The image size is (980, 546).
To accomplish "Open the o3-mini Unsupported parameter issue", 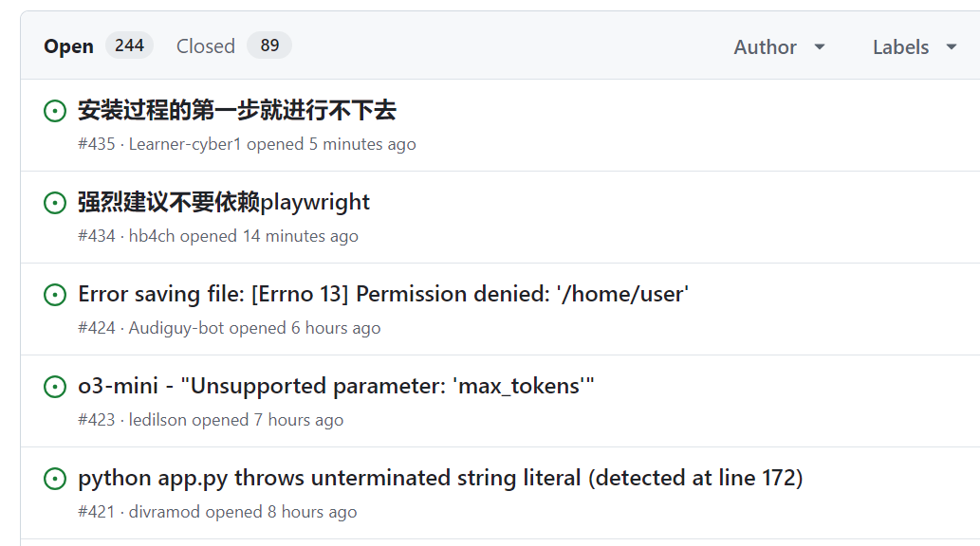I will tap(336, 387).
